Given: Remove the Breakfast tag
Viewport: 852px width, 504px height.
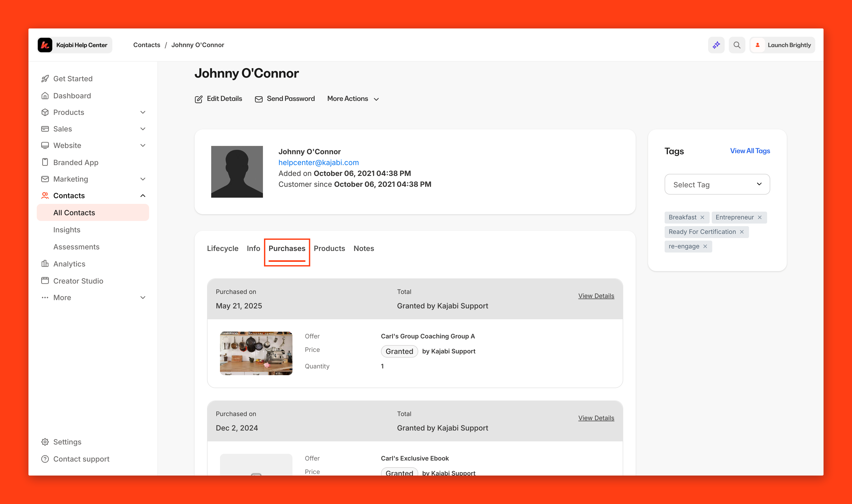Looking at the screenshot, I should [702, 217].
